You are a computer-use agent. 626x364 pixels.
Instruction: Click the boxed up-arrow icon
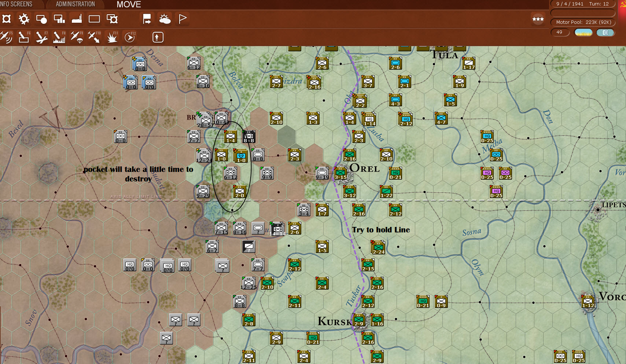(x=158, y=37)
